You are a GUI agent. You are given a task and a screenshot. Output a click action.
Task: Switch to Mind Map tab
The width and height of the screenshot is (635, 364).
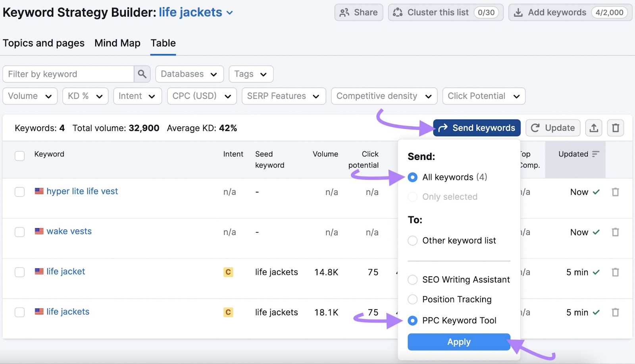click(x=117, y=43)
